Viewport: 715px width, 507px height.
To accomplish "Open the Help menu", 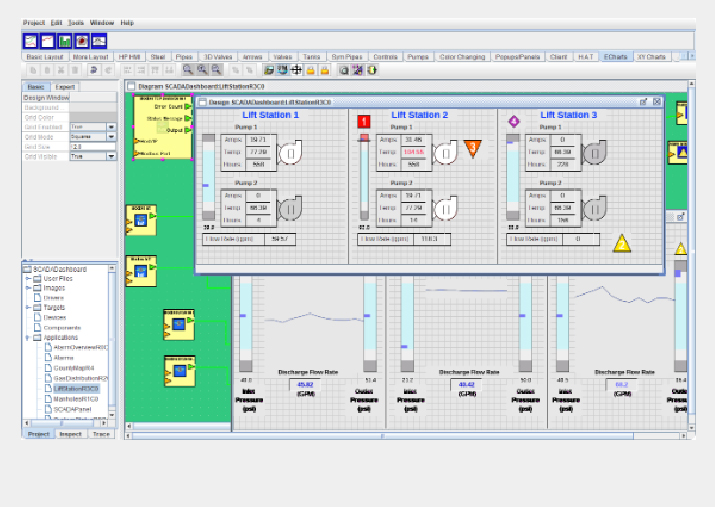I will (127, 22).
